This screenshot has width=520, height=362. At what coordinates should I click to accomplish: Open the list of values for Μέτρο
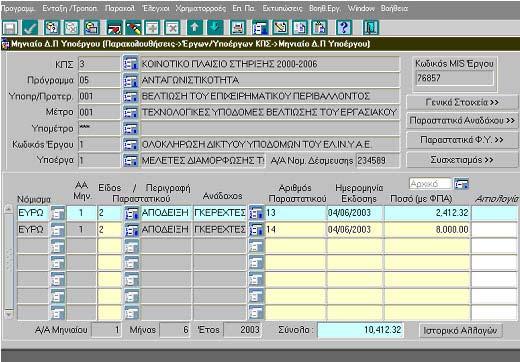[x=130, y=112]
